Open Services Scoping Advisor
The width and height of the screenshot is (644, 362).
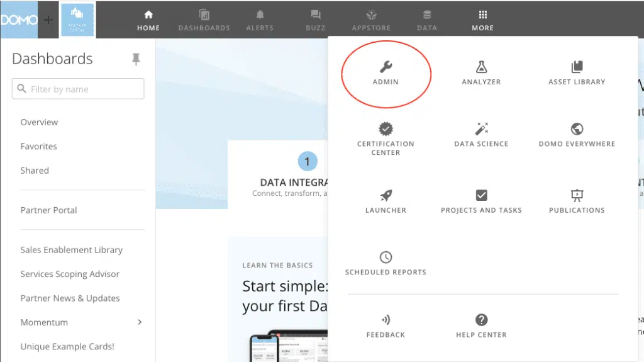click(70, 274)
